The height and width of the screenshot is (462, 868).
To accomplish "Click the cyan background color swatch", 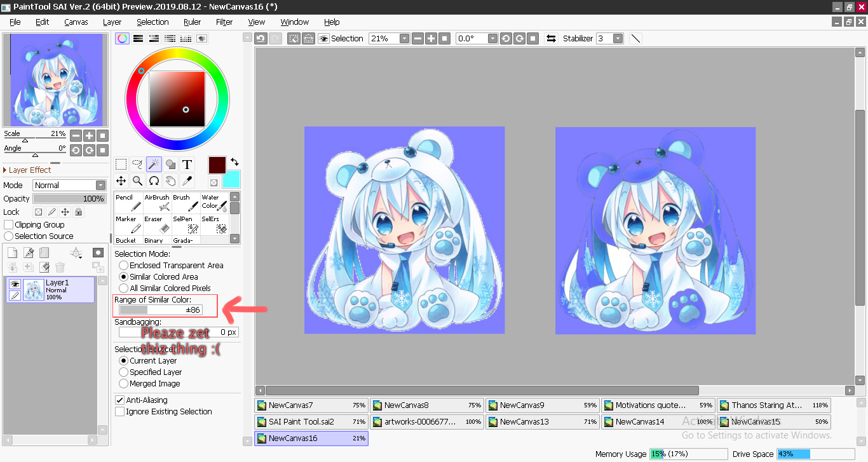I will pyautogui.click(x=231, y=179).
